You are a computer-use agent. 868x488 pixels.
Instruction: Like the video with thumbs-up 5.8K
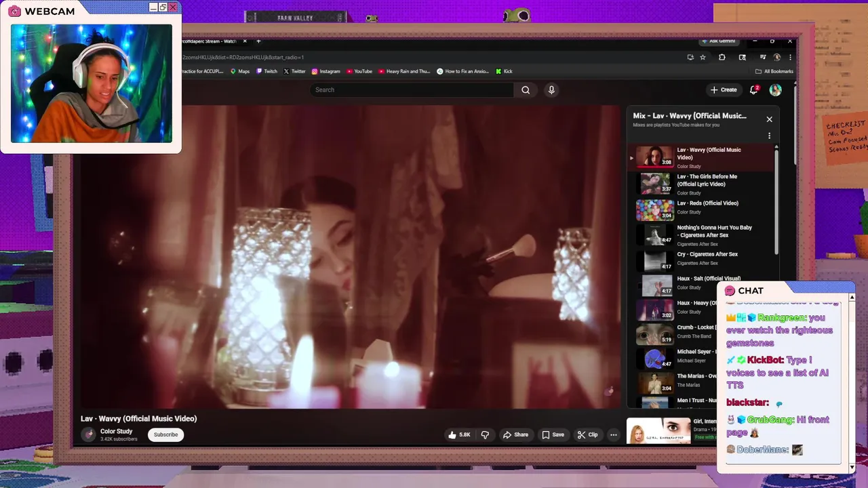(459, 434)
